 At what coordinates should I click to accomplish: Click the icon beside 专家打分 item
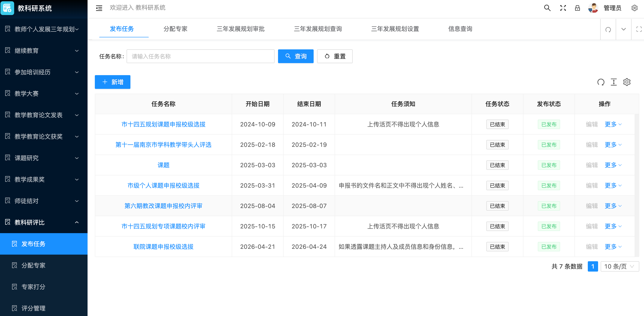tap(15, 286)
